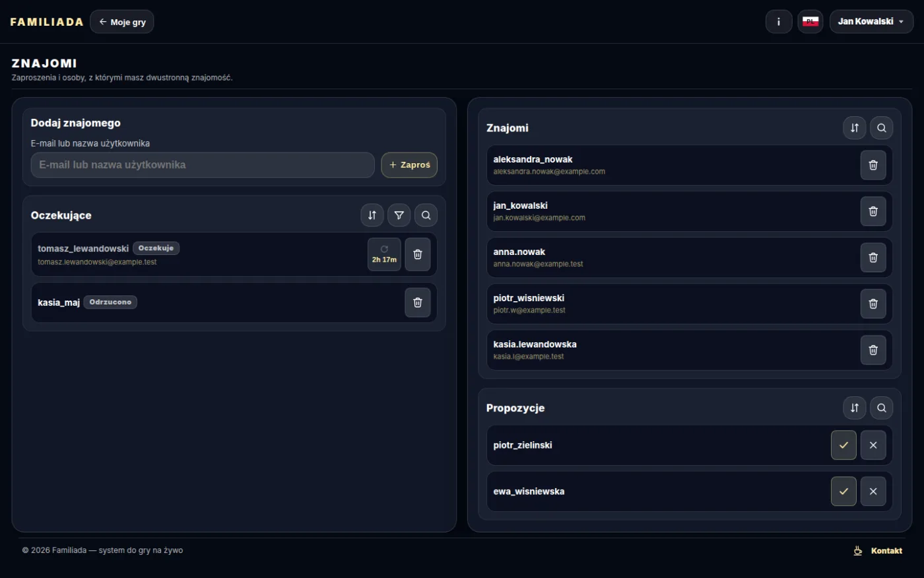Accept the piotr_zielinski suggestion
The width and height of the screenshot is (924, 578).
[843, 445]
